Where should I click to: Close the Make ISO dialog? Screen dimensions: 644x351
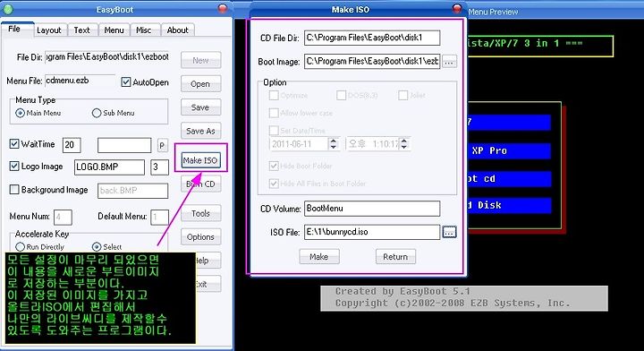[457, 8]
